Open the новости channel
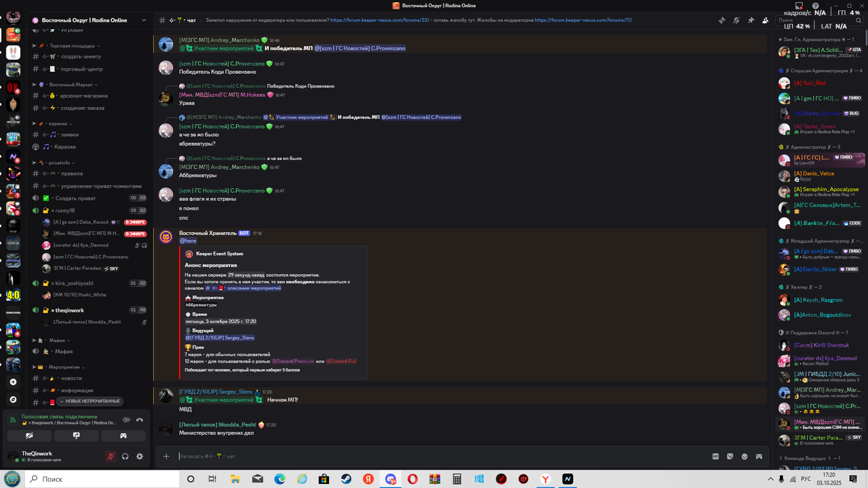This screenshot has height=488, width=868. (x=89, y=378)
